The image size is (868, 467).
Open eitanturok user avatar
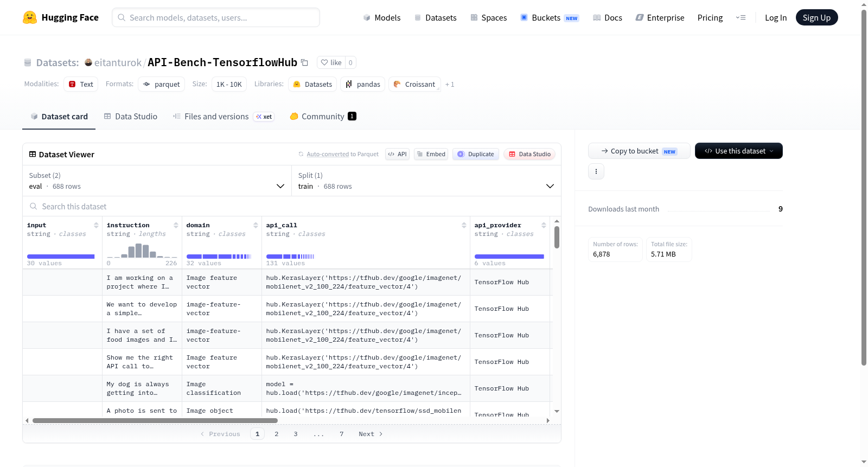pos(88,62)
